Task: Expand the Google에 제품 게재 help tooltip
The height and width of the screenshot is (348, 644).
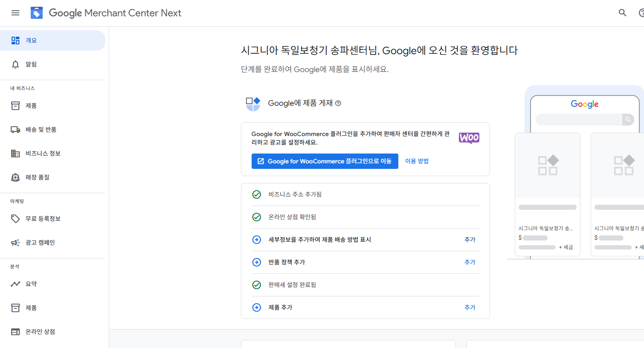Action: click(x=338, y=103)
